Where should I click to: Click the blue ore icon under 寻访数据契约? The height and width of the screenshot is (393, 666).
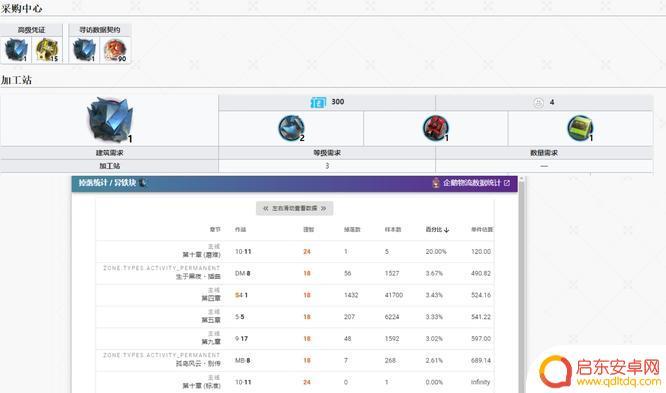click(x=84, y=50)
